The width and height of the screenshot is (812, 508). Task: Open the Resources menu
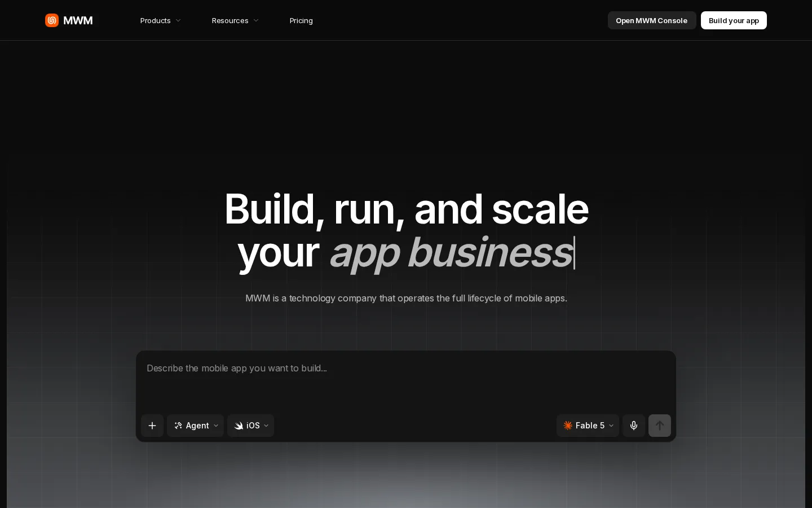point(235,20)
